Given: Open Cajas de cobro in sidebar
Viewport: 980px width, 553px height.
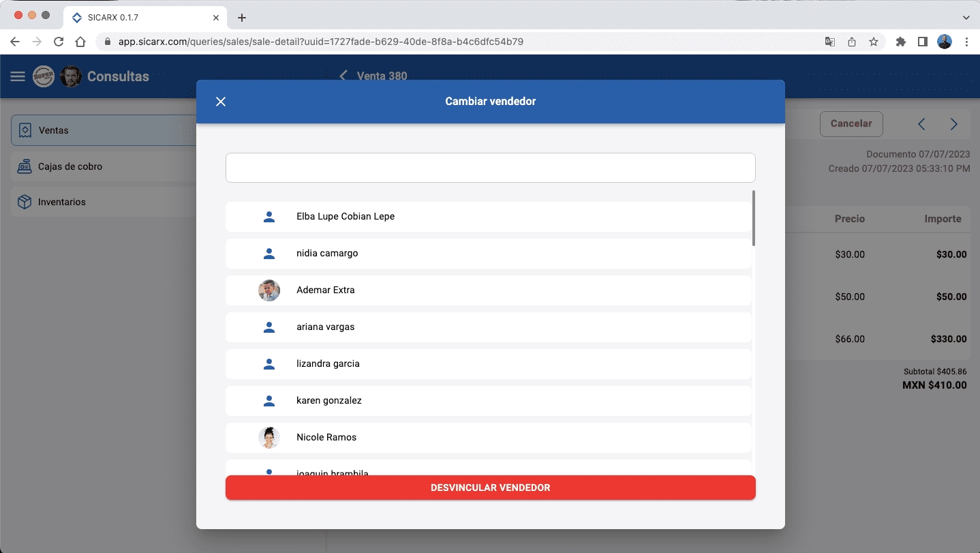Looking at the screenshot, I should pos(102,166).
